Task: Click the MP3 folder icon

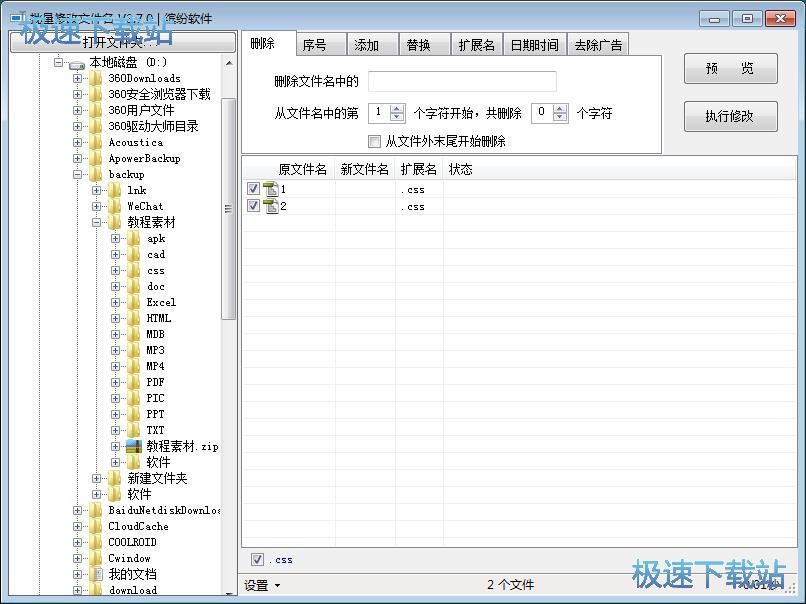Action: tap(134, 350)
